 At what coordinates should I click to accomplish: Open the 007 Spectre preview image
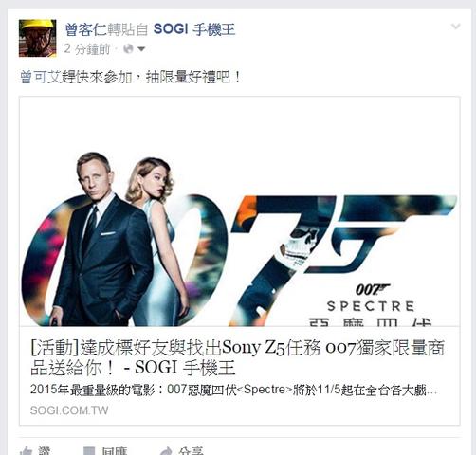click(240, 211)
